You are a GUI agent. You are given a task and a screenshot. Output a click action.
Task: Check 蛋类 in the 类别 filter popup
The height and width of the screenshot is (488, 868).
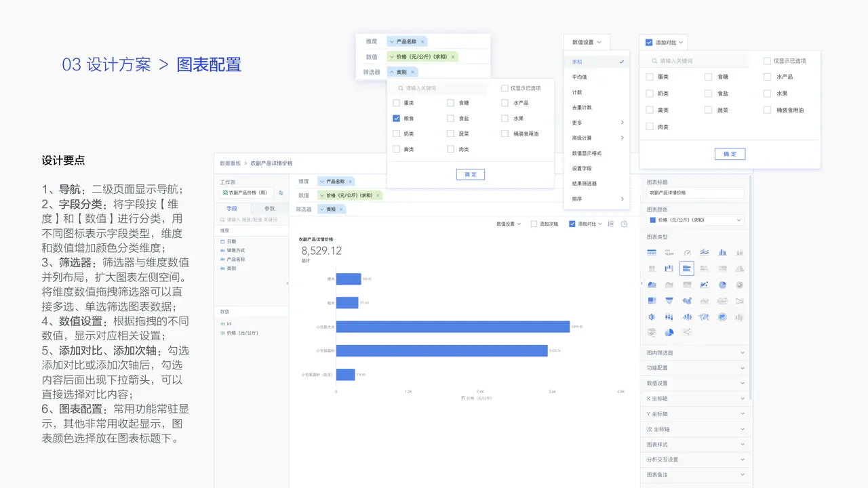(x=397, y=103)
